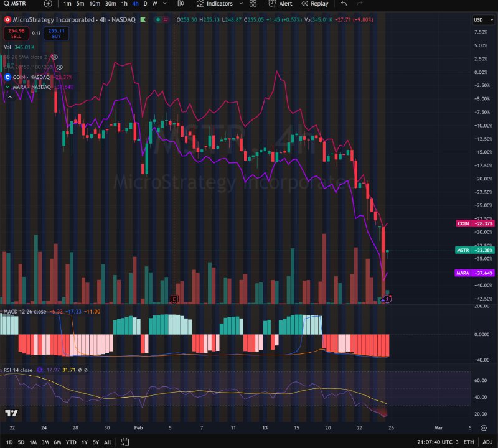Click the MicroStrategy symbol logo icon
498x448 pixels.
7,20
